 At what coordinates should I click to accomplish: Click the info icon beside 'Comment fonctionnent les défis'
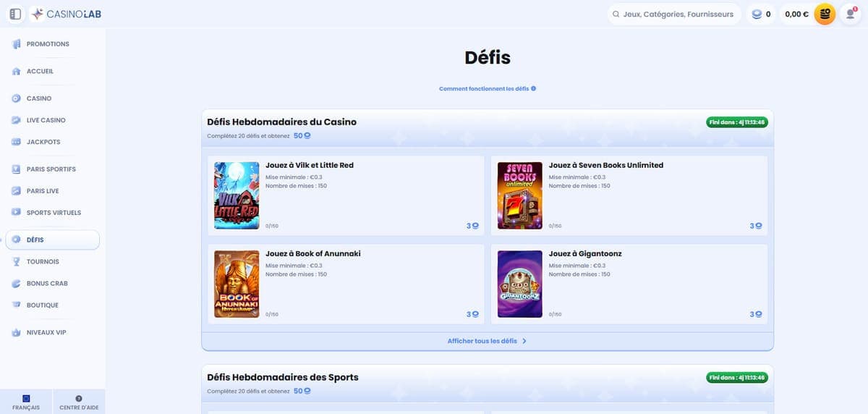(x=533, y=88)
